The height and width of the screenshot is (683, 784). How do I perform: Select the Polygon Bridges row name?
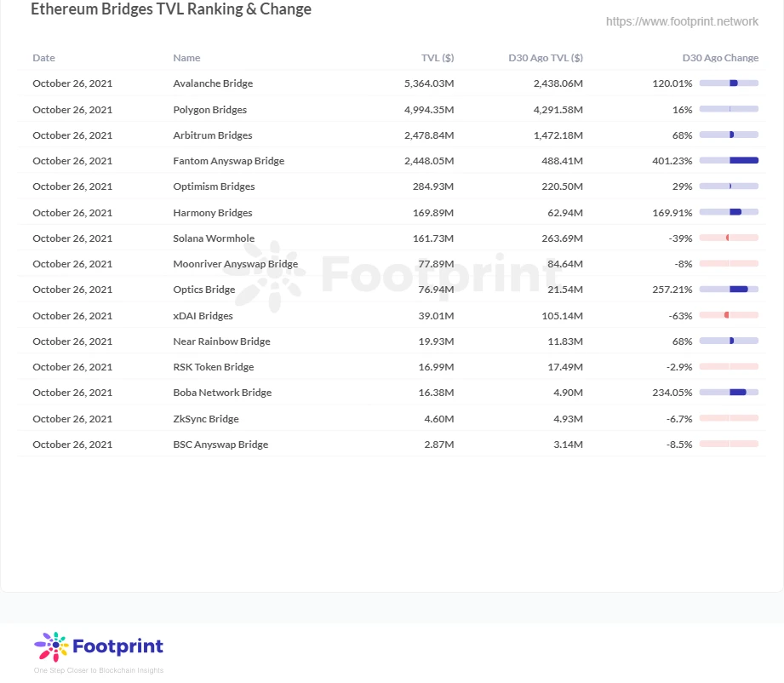pos(210,110)
